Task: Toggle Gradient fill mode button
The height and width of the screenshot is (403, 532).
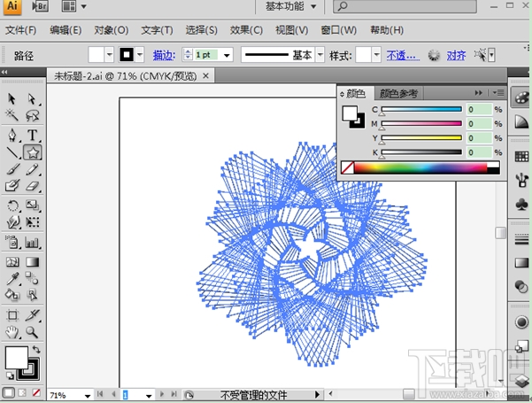Action: pos(22,393)
